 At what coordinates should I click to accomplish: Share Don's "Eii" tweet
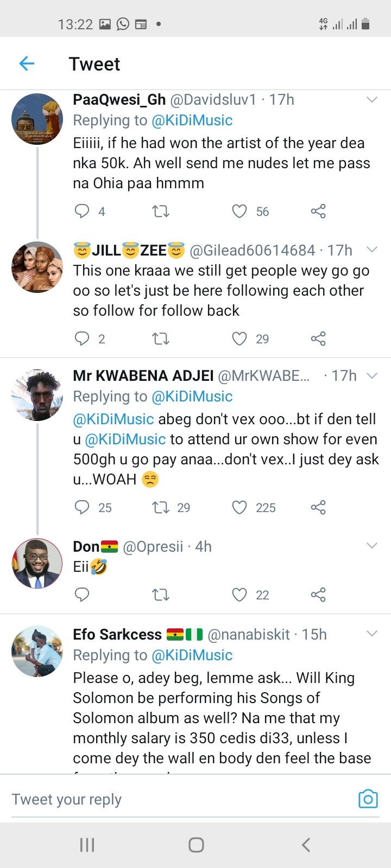tap(318, 595)
